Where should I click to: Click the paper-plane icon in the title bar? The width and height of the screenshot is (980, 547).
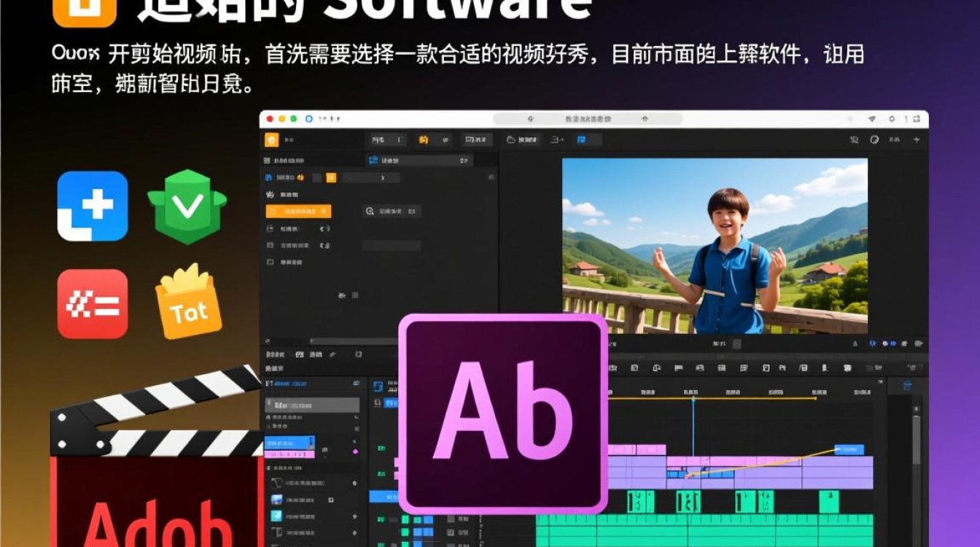point(871,119)
